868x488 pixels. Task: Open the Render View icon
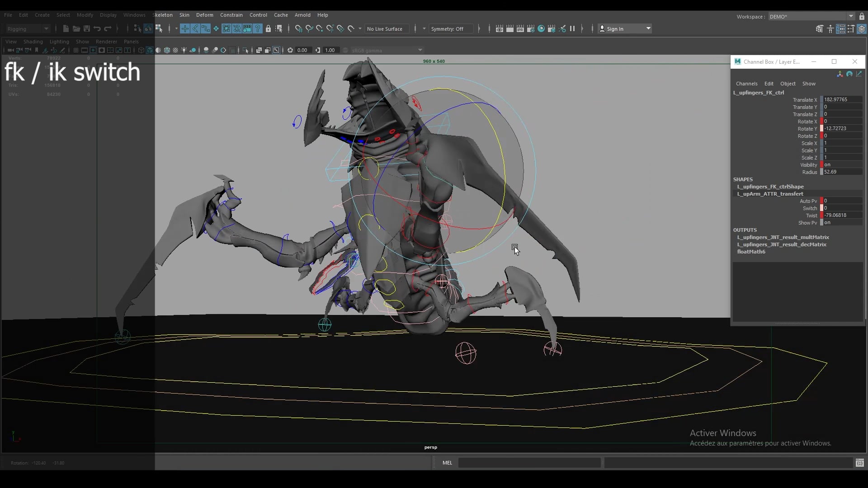[x=500, y=28]
